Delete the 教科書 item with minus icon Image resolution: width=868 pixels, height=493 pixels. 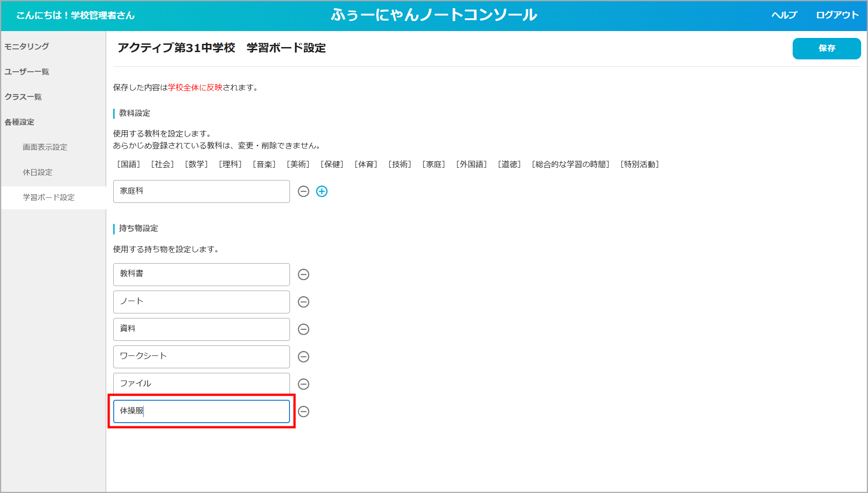[304, 275]
